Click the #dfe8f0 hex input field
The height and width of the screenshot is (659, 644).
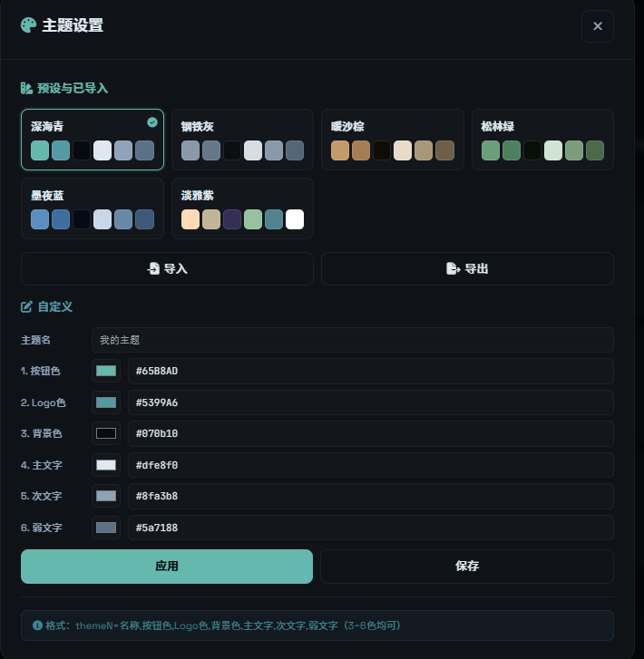click(x=371, y=465)
